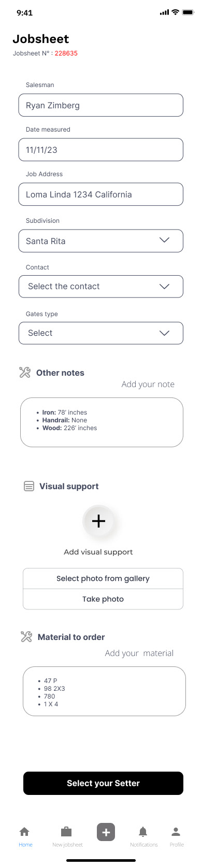This screenshot has height=868, width=202.
Task: Go to Profile person icon
Action: (176, 832)
